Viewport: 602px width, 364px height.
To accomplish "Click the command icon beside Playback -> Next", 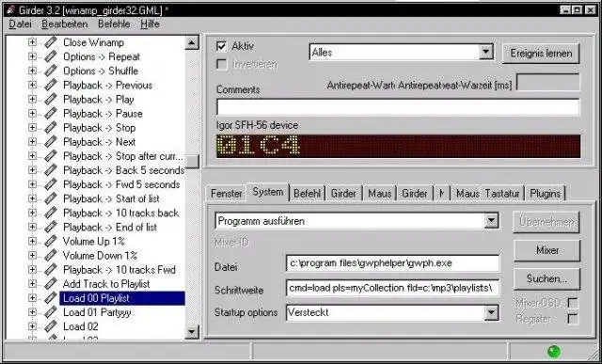I will pos(51,142).
